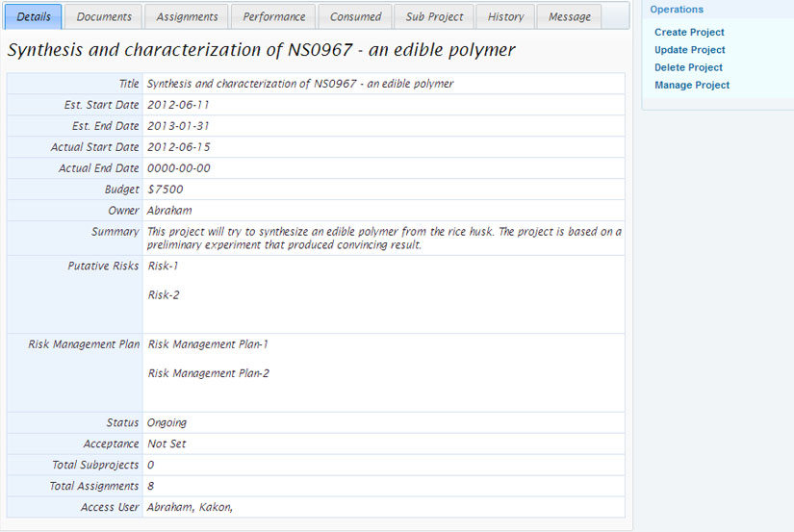Click the Access User value Abraham, Kakon
The height and width of the screenshot is (532, 794).
[x=190, y=507]
